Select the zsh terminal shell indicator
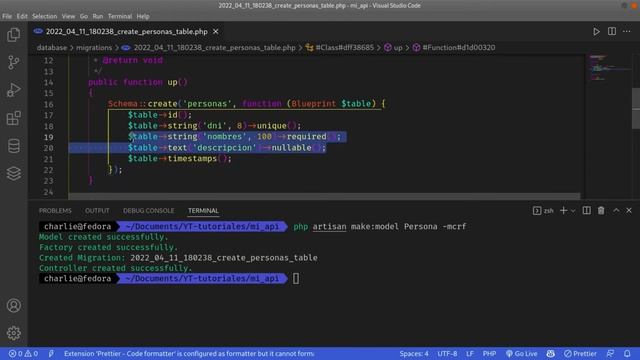 [543, 211]
